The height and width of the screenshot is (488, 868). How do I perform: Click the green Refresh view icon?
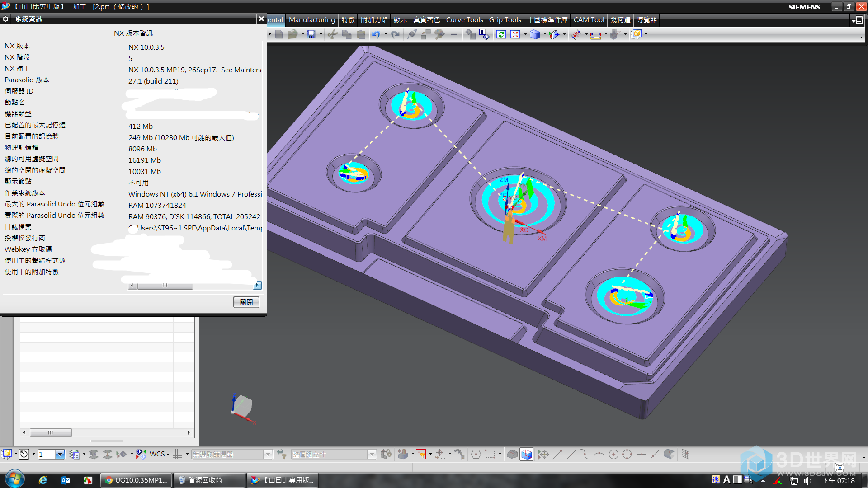(x=501, y=34)
